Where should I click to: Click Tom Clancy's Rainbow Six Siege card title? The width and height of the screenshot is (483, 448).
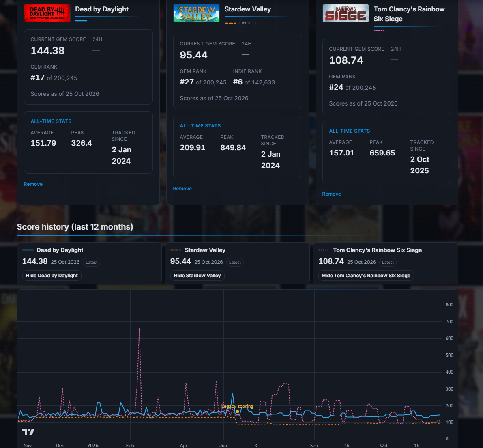click(x=409, y=14)
